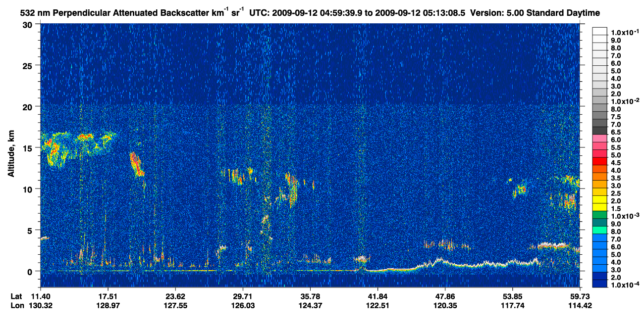644x330 pixels.
Task: Click the color bar label '1.5'
Action: pyautogui.click(x=616, y=209)
